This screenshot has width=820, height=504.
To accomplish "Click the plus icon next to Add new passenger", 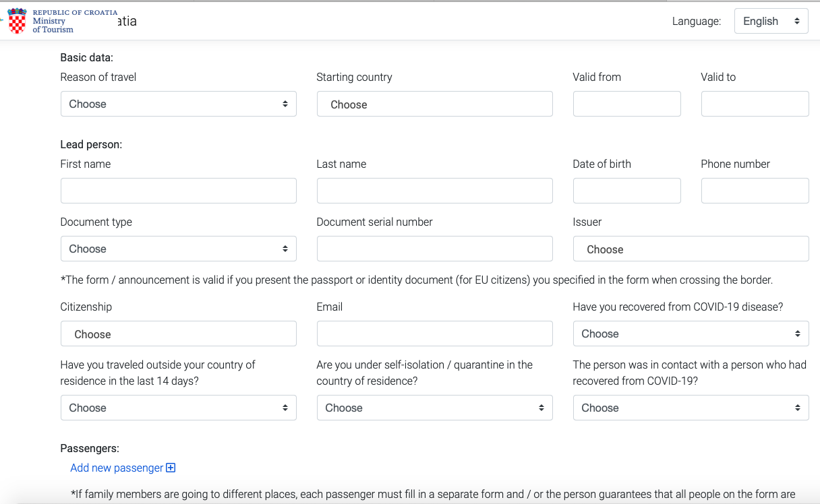I will tap(171, 468).
